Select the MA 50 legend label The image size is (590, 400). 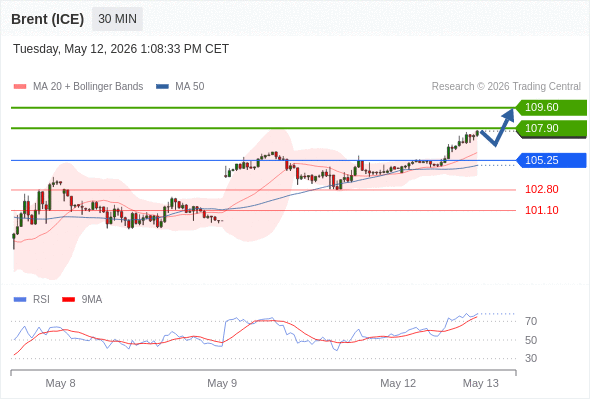pos(190,87)
